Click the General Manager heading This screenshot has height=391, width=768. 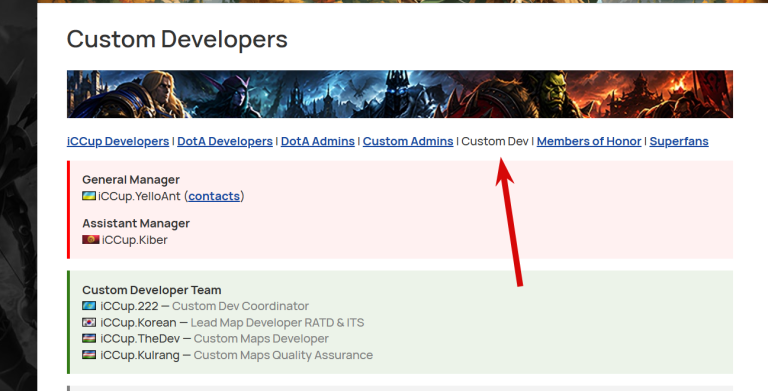click(131, 179)
